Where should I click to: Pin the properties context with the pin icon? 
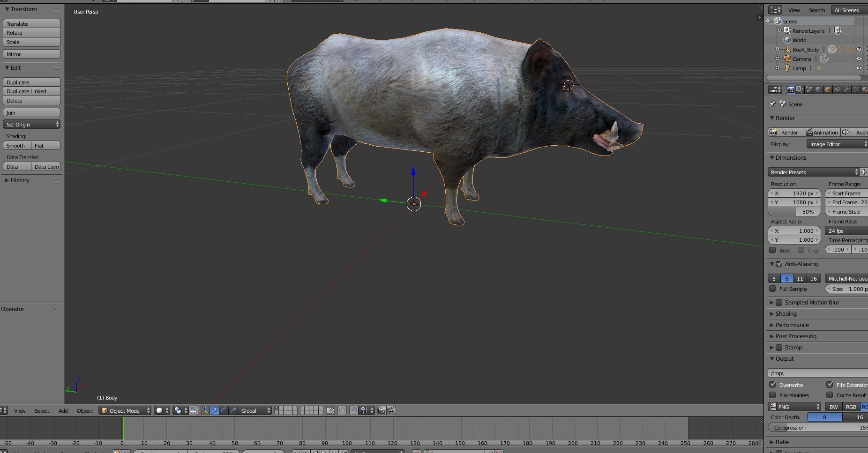(x=772, y=104)
